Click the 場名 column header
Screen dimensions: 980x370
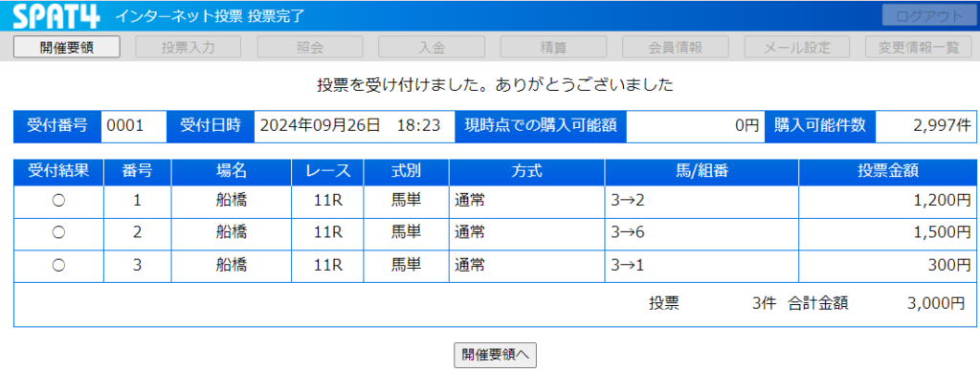tap(232, 172)
